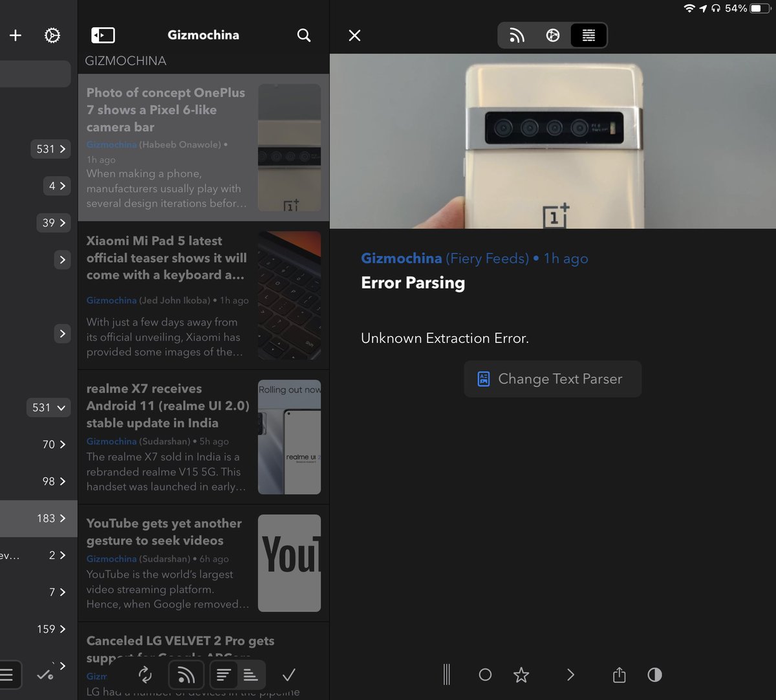
Task: Open search in the Gizmochina article list
Action: click(304, 36)
